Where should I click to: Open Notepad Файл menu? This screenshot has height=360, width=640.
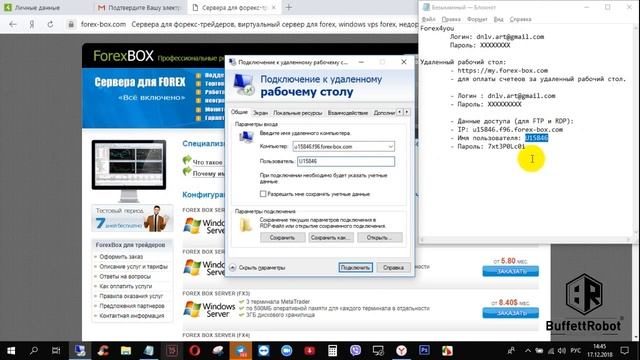point(428,19)
